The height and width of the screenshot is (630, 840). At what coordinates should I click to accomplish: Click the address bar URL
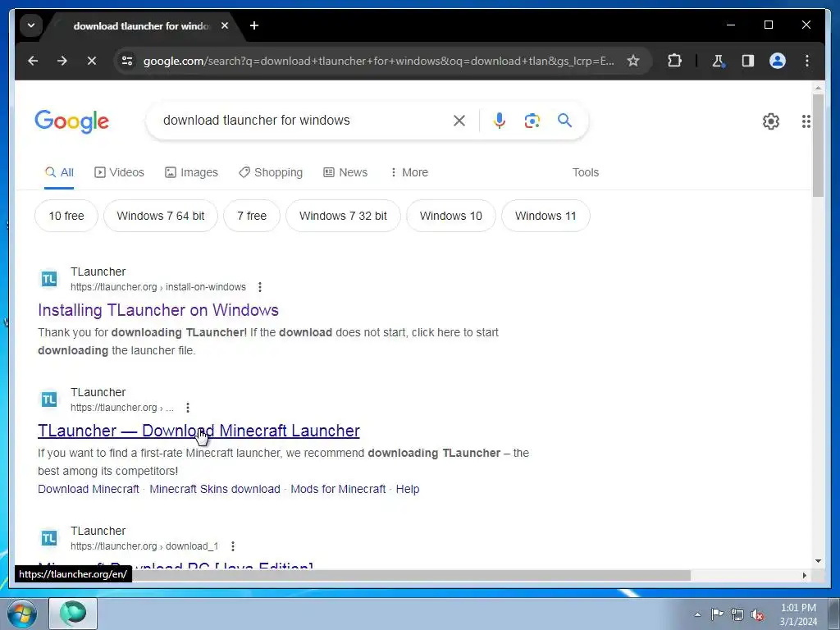tap(378, 61)
